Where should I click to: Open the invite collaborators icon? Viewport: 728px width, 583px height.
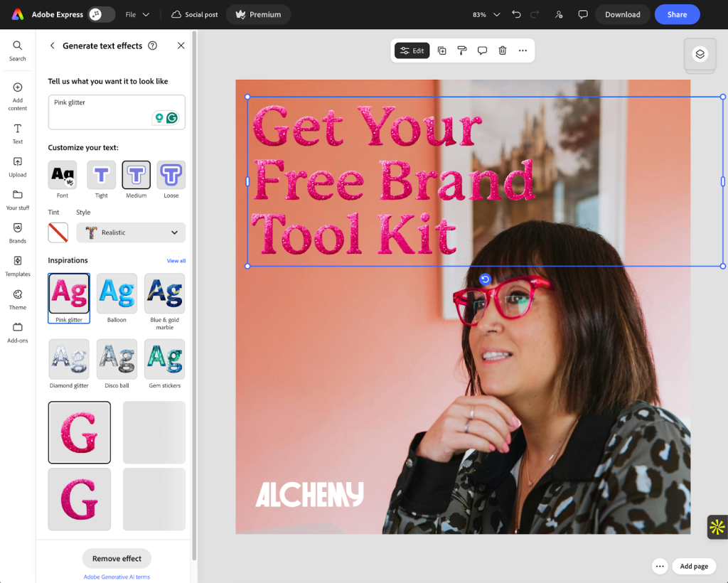pos(559,14)
